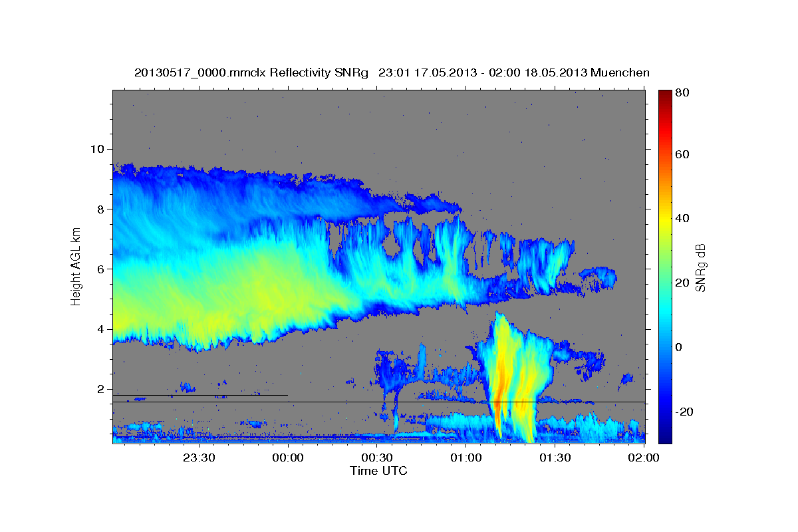Click the colorbar value label 80
The image size is (798, 532).
684,93
